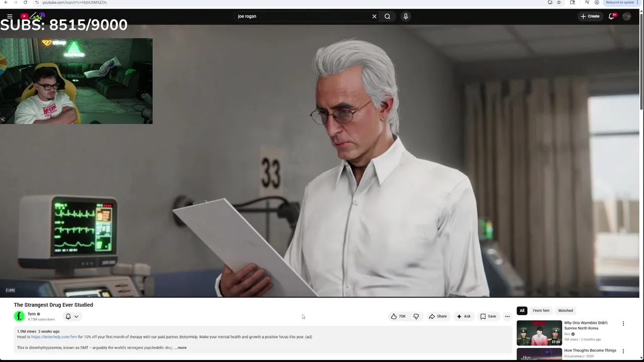
Task: Reload the page with the refresh icon
Action: point(25,3)
